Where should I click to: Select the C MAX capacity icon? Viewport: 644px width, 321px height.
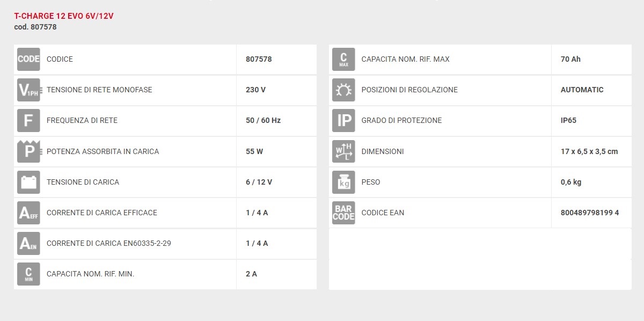(343, 59)
